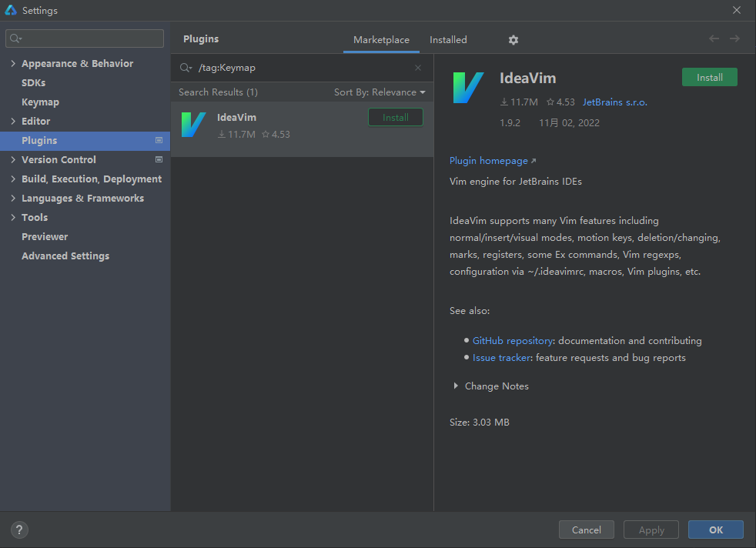756x548 pixels.
Task: Click the project-level icon beside Plugins
Action: coord(159,140)
